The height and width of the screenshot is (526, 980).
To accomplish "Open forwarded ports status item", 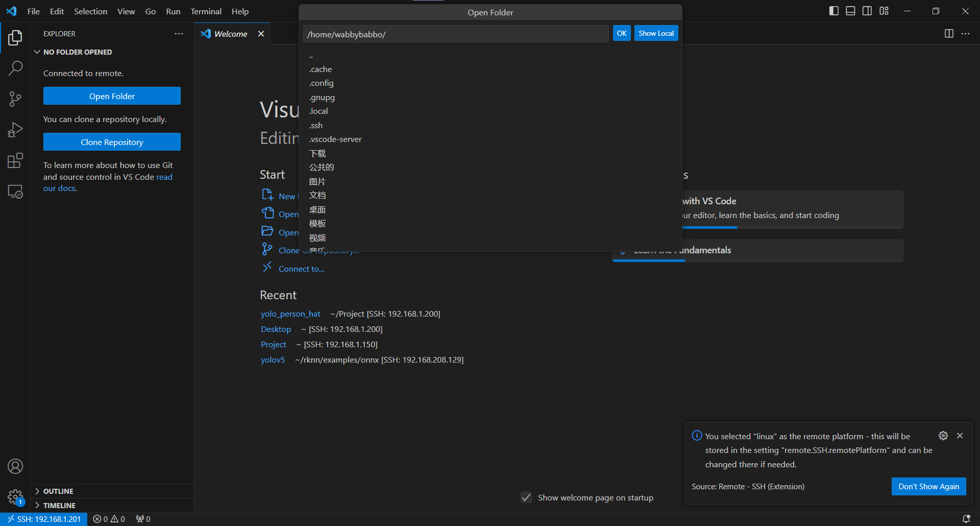I will pyautogui.click(x=143, y=519).
